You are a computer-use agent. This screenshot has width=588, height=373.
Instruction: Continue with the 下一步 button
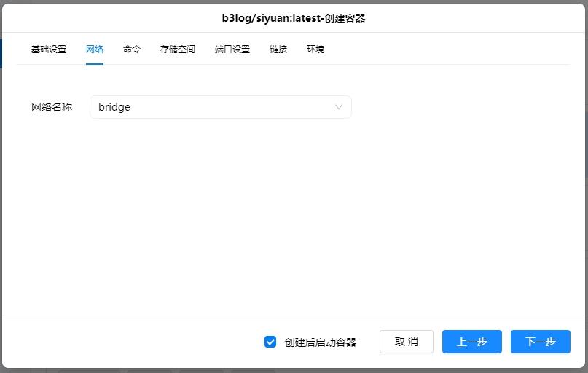pyautogui.click(x=541, y=342)
